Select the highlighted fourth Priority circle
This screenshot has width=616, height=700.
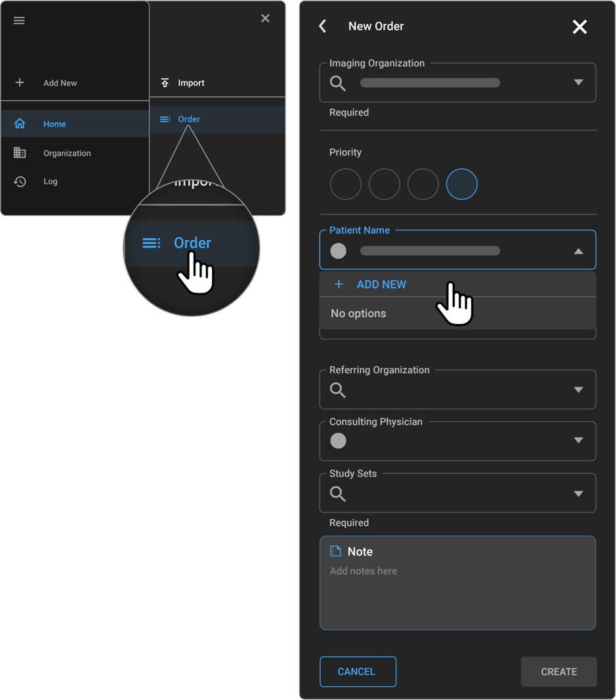pyautogui.click(x=462, y=184)
